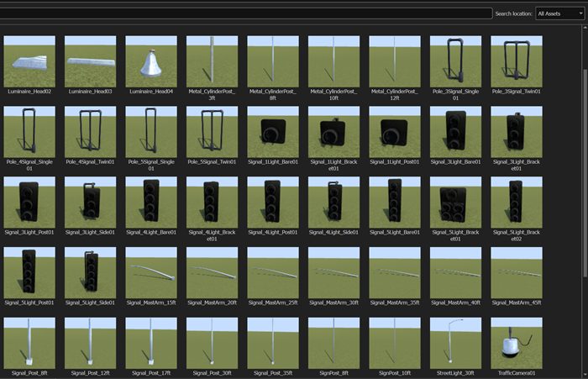Image resolution: width=588 pixels, height=379 pixels.
Task: Select the Pole_4Signal_Single01 asset
Action: pyautogui.click(x=29, y=132)
